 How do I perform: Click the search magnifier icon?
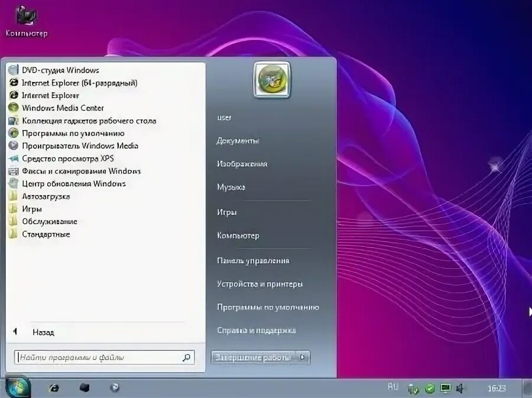[186, 357]
